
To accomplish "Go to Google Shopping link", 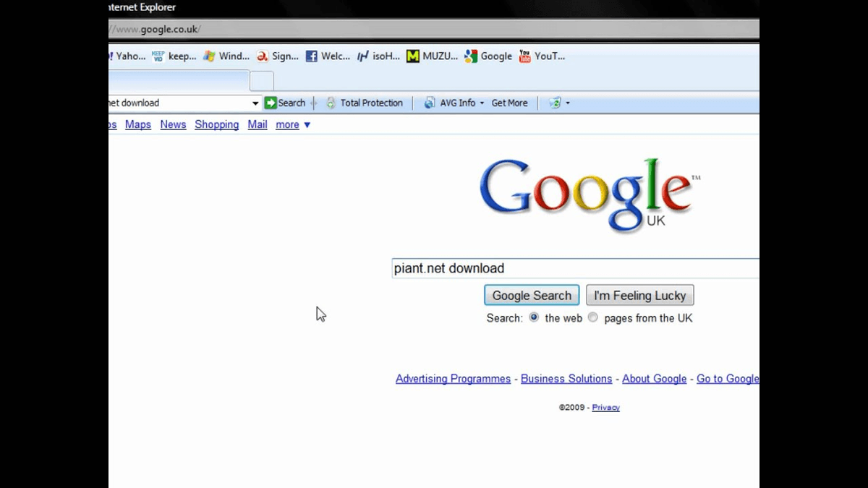I will [216, 124].
